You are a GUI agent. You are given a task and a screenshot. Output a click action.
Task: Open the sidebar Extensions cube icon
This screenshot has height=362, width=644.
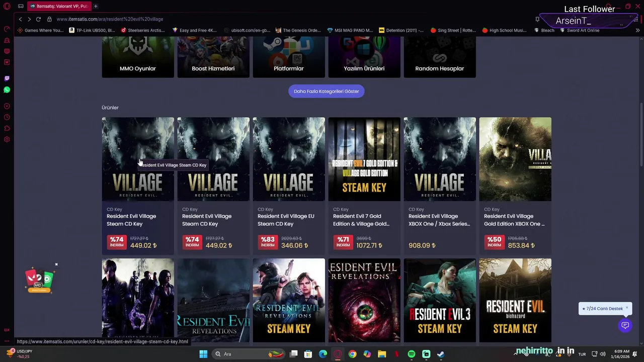point(7,128)
